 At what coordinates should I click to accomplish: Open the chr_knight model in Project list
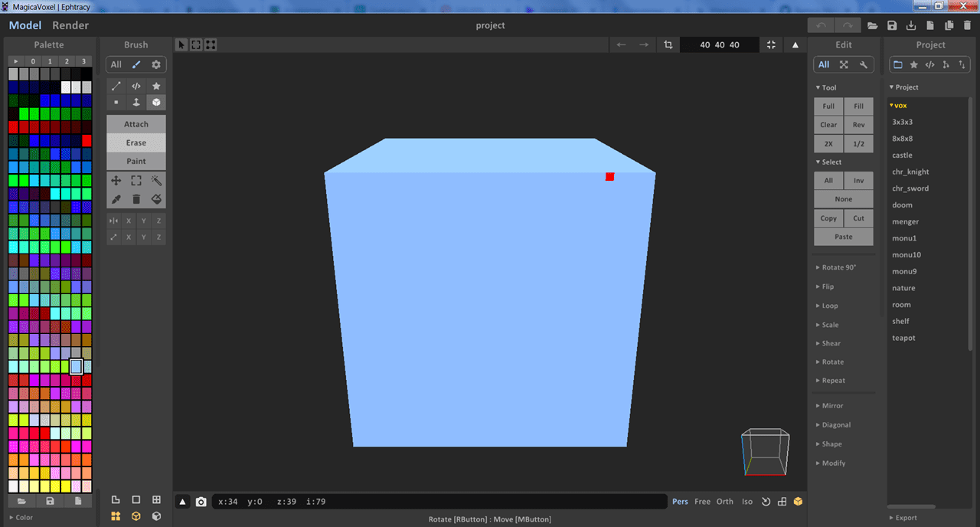click(910, 172)
